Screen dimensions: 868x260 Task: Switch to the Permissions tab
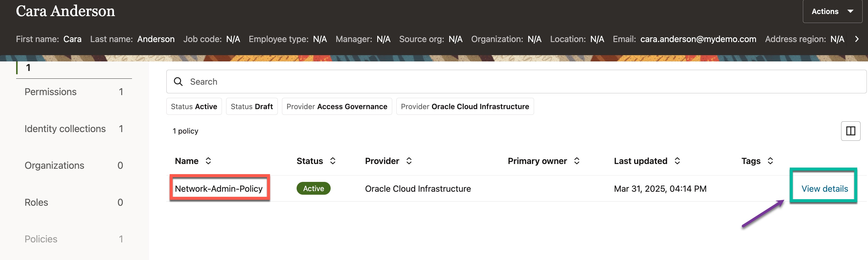(50, 92)
